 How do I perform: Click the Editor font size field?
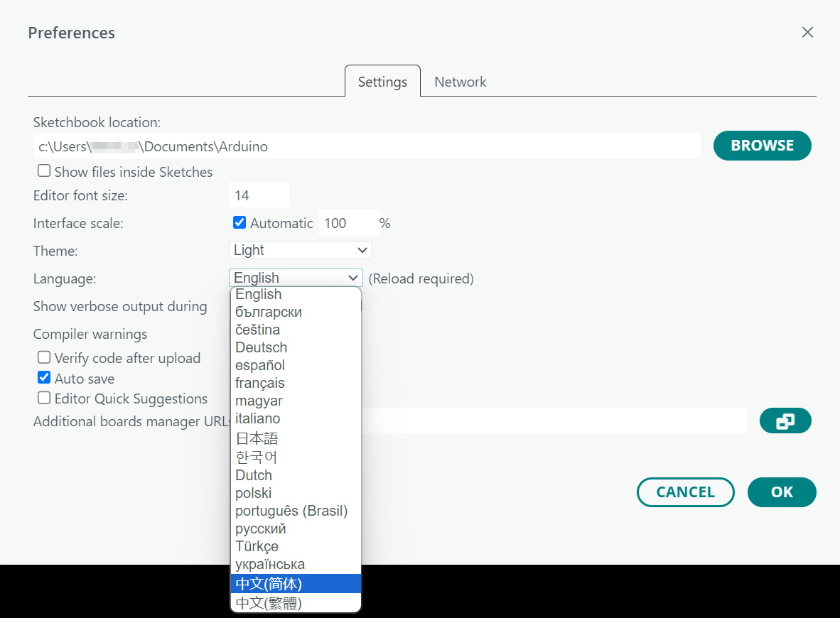(x=258, y=195)
